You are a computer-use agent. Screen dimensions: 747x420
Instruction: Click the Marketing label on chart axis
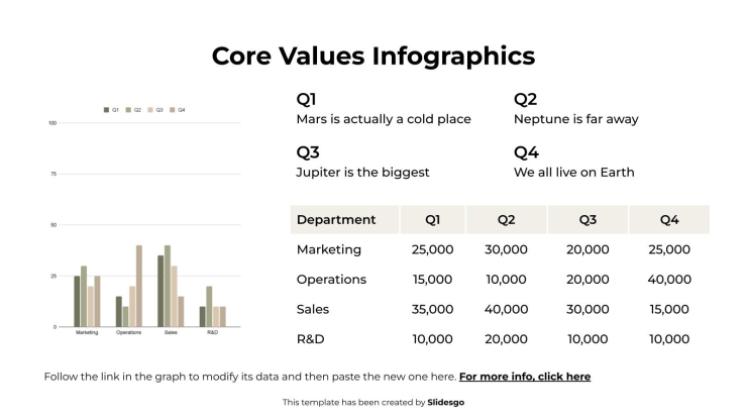click(x=87, y=332)
